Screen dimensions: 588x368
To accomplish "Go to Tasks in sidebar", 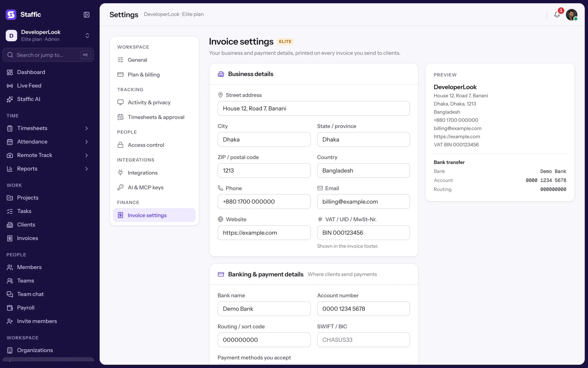I will (48, 211).
